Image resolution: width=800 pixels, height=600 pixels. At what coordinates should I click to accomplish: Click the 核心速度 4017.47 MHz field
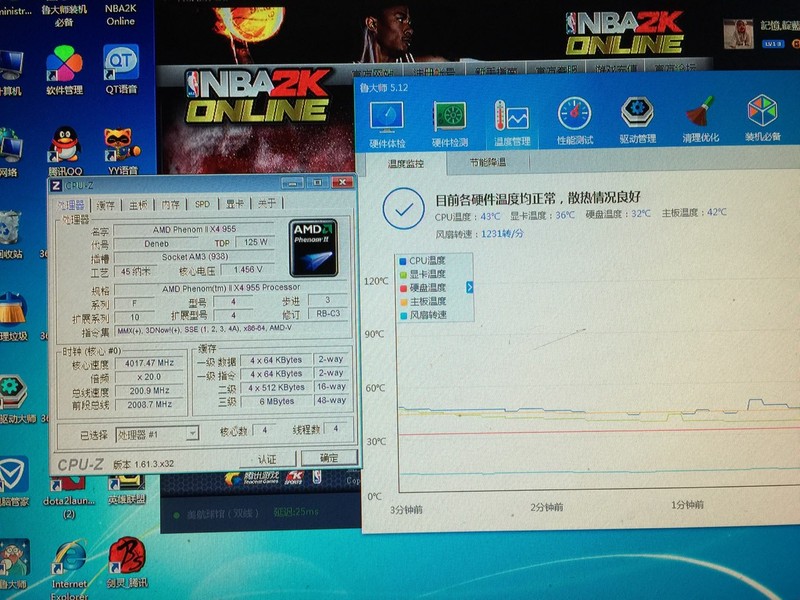(149, 363)
